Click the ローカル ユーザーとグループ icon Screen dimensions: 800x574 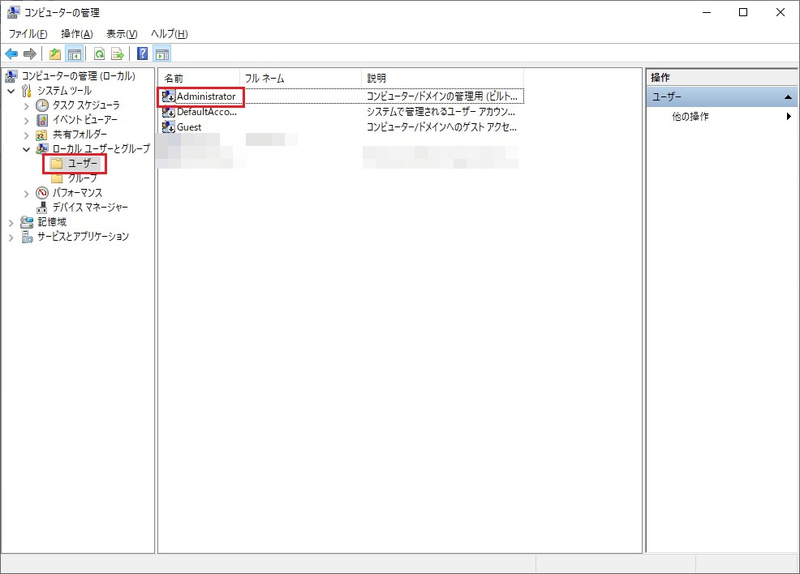click(x=42, y=149)
